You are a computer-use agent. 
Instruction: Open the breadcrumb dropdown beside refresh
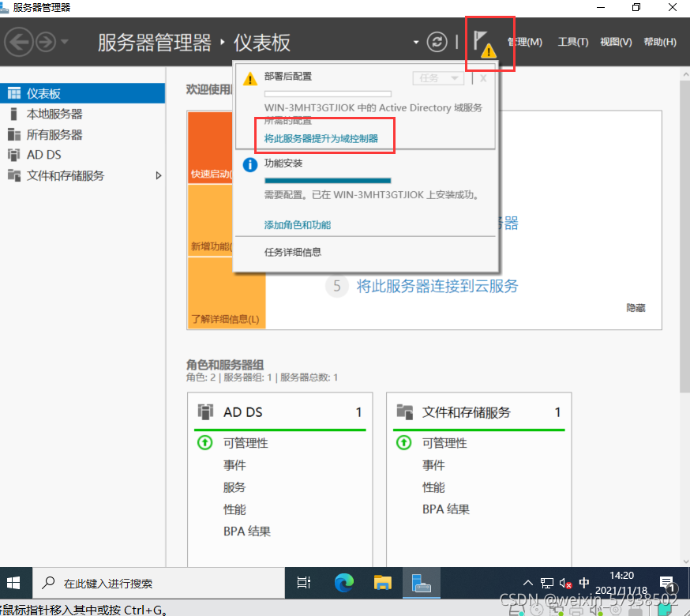[x=416, y=43]
